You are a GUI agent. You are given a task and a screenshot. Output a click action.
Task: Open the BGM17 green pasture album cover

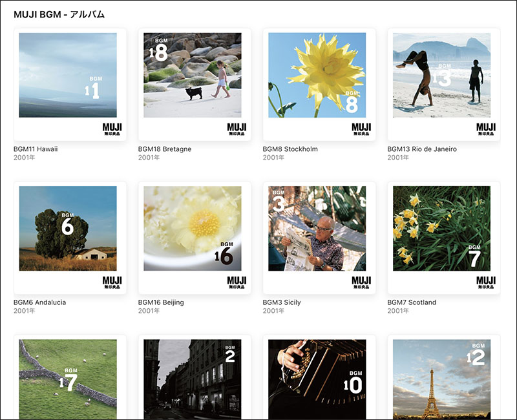pyautogui.click(x=70, y=377)
